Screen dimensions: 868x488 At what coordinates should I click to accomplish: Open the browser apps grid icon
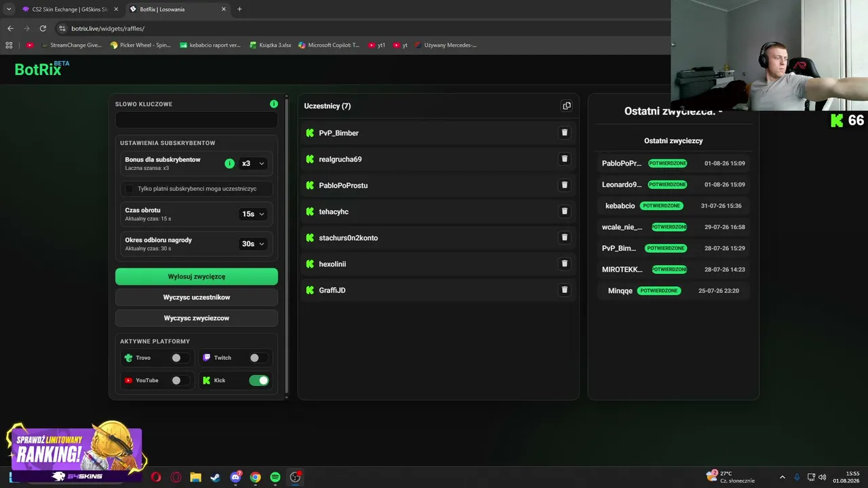pyautogui.click(x=9, y=45)
